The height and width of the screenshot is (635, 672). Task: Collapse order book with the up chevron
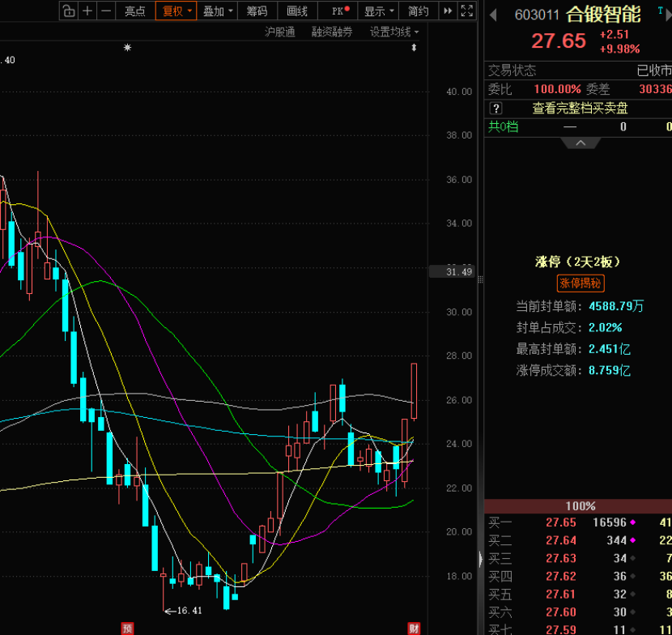tap(581, 143)
